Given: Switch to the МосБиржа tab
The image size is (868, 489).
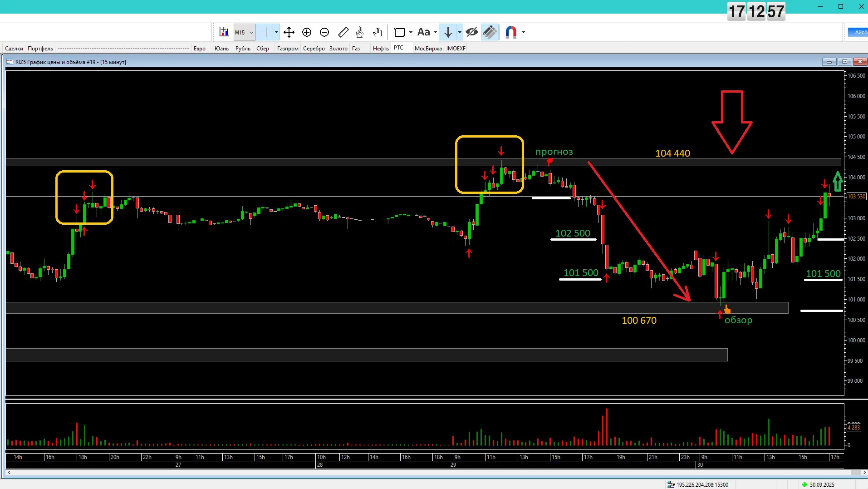Looking at the screenshot, I should coord(428,49).
